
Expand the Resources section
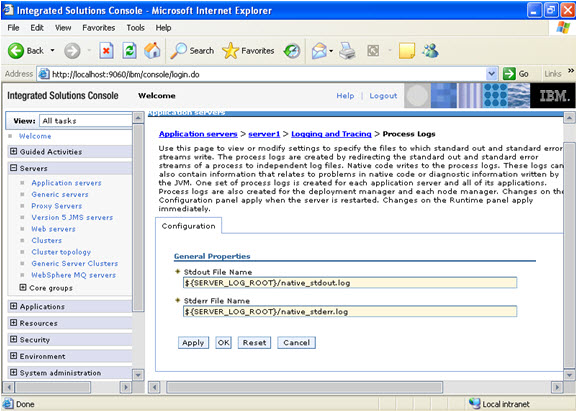click(14, 322)
